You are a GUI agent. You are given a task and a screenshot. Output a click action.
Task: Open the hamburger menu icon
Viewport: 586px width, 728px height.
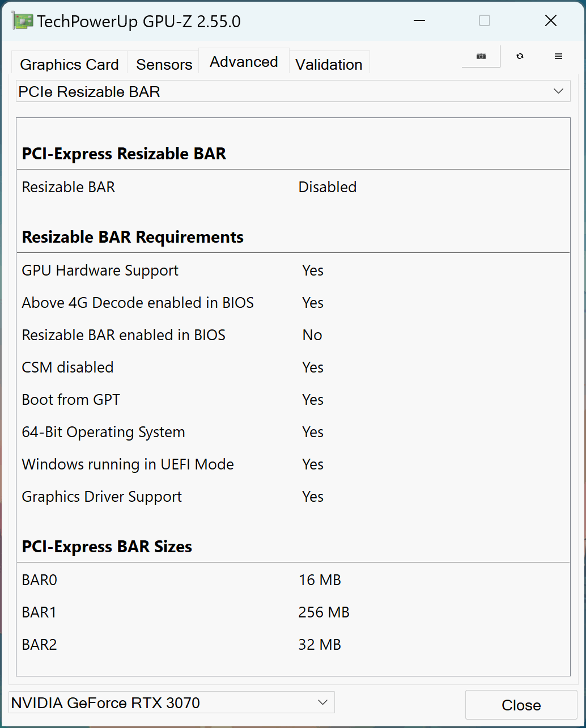pyautogui.click(x=558, y=56)
